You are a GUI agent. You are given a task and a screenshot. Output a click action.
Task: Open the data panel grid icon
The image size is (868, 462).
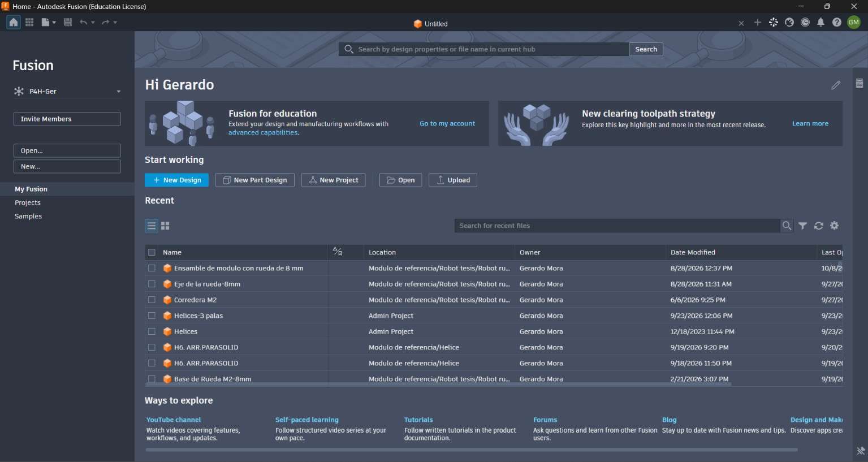coord(29,22)
